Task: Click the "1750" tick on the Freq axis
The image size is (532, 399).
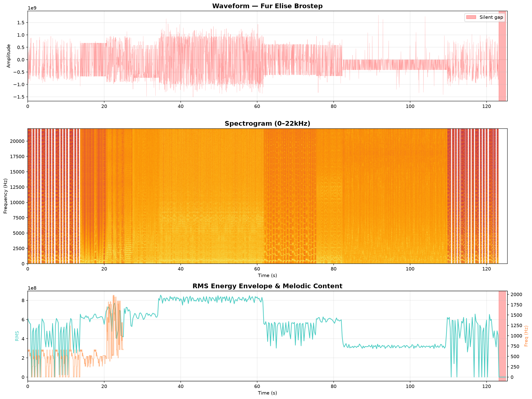Action: (516, 305)
